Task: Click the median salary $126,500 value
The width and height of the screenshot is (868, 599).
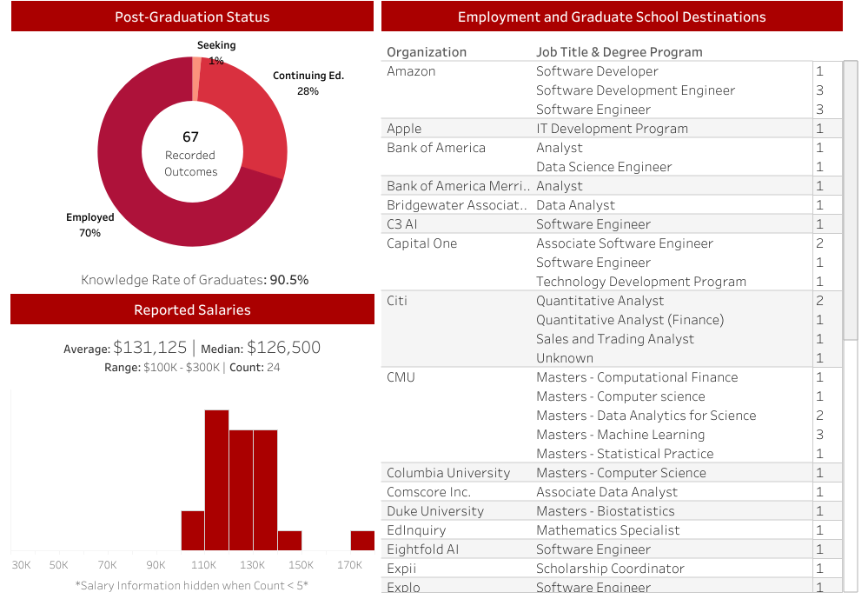Action: [283, 348]
